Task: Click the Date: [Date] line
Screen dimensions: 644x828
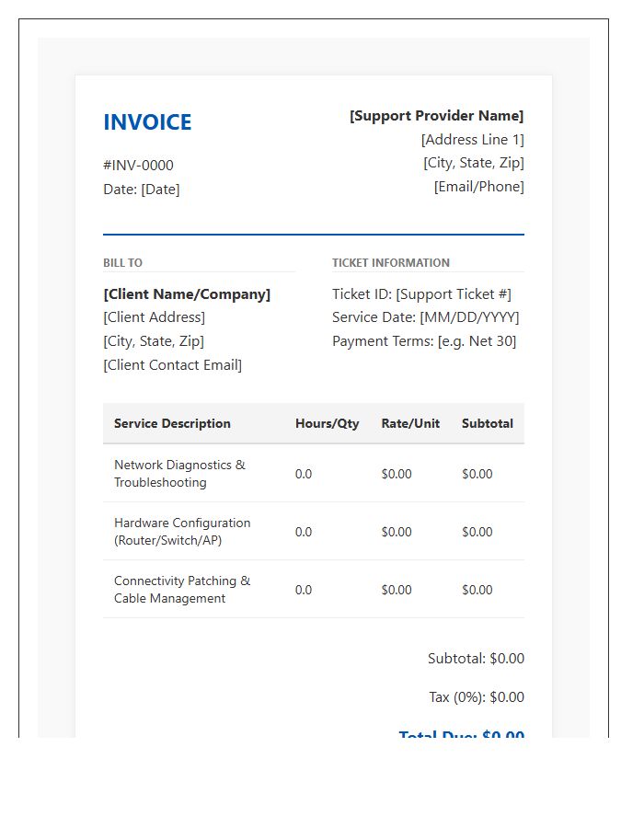Action: 142,189
